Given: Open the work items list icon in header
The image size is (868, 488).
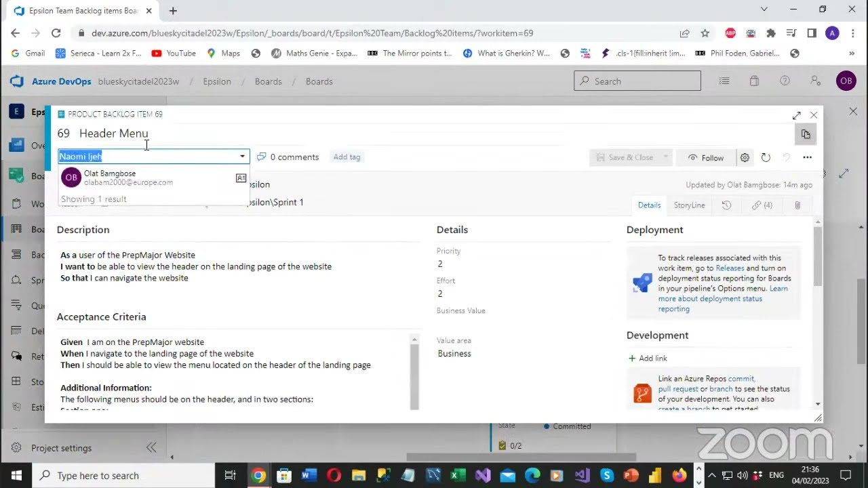Looking at the screenshot, I should [724, 81].
